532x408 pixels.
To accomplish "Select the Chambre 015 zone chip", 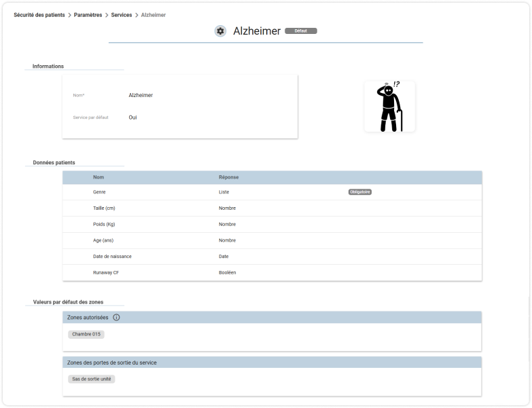I will tap(86, 334).
